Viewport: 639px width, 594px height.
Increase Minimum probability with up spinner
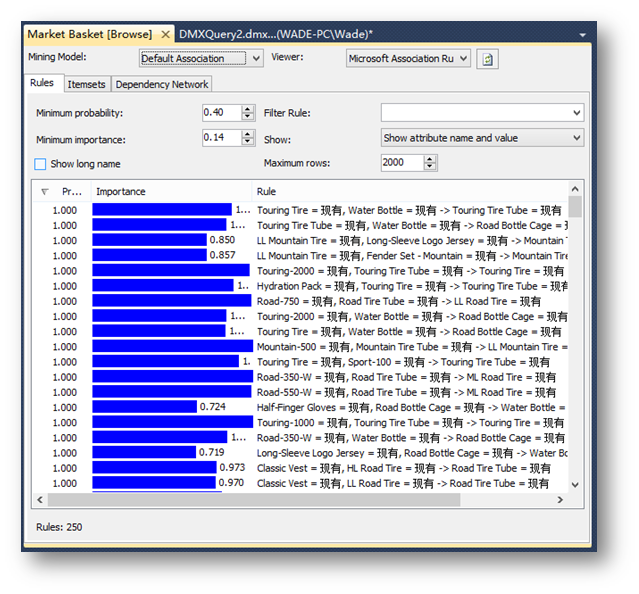tap(247, 109)
